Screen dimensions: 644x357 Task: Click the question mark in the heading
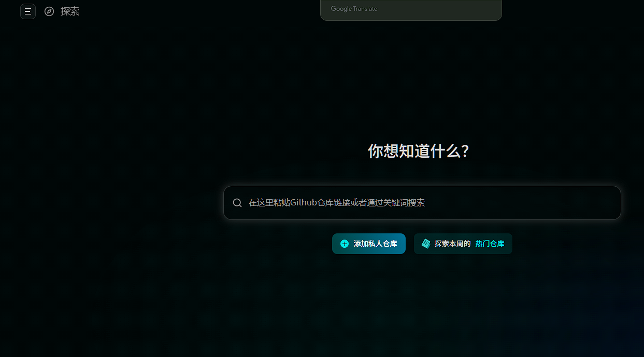pos(465,151)
